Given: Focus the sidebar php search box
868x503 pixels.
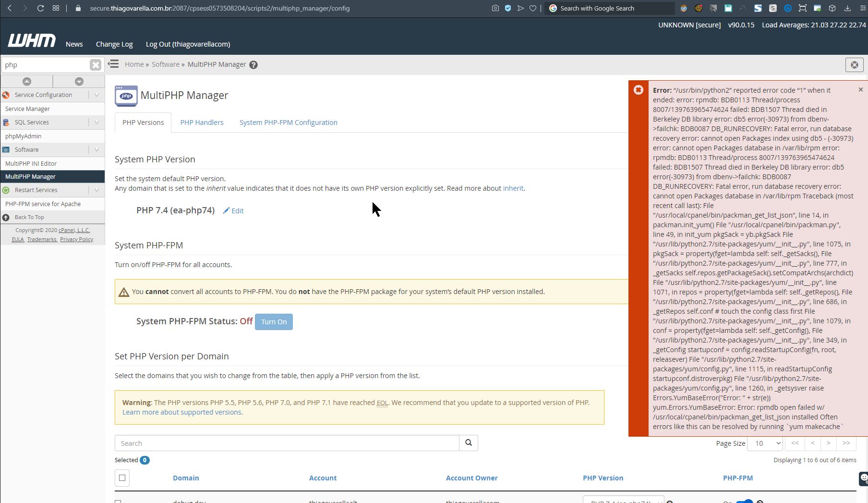Looking at the screenshot, I should (46, 65).
